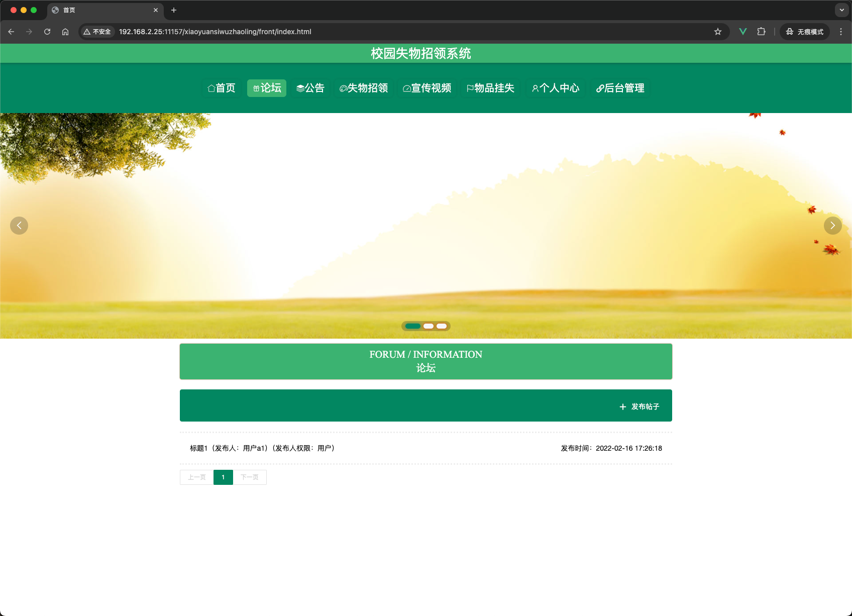Click the 校园失物招领系统 site title

coord(421,53)
